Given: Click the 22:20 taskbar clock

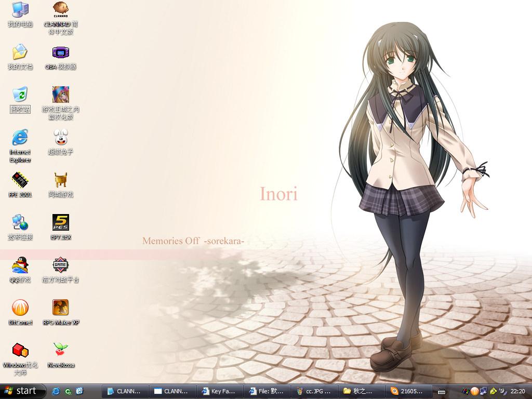Looking at the screenshot, I should pyautogui.click(x=517, y=392).
